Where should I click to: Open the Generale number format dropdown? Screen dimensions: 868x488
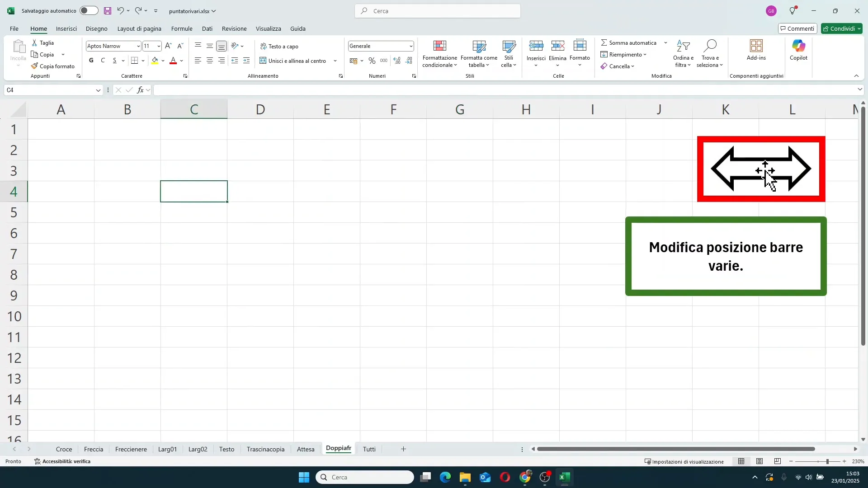[411, 46]
